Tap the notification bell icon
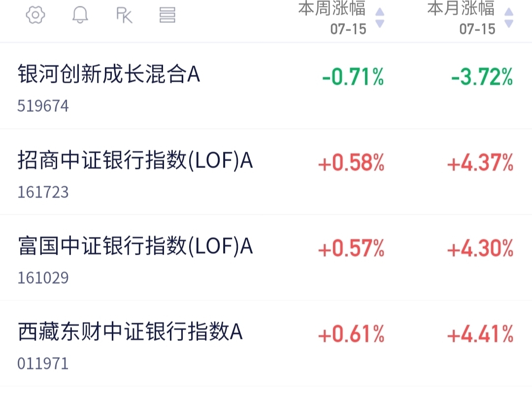 point(80,15)
